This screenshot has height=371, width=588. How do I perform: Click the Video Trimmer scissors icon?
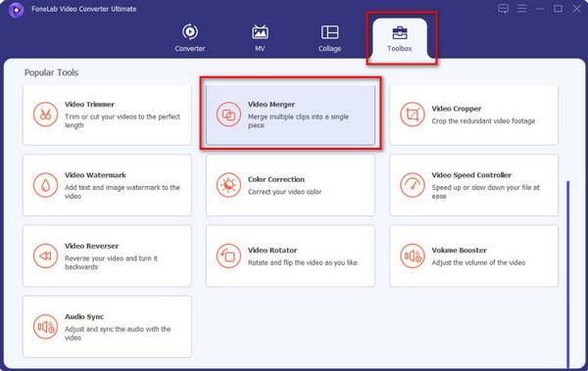tap(45, 115)
